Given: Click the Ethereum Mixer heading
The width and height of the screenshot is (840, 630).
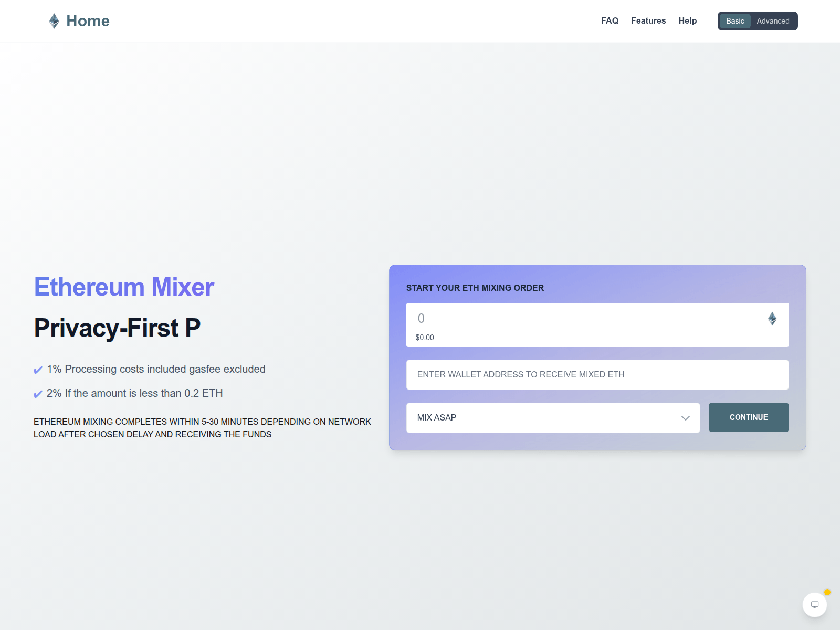Looking at the screenshot, I should (x=124, y=287).
